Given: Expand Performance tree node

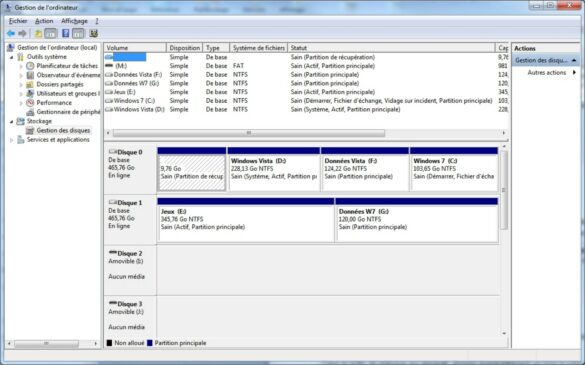Looking at the screenshot, I should [21, 103].
